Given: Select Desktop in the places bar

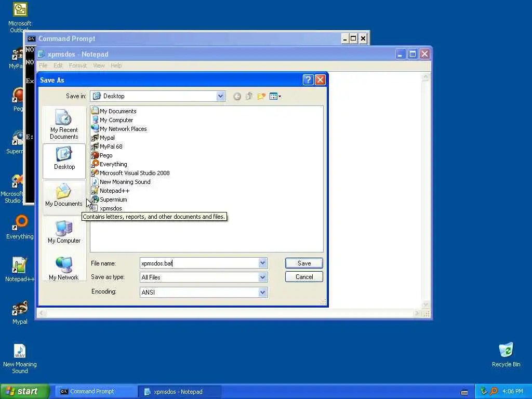Looking at the screenshot, I should pyautogui.click(x=64, y=161).
